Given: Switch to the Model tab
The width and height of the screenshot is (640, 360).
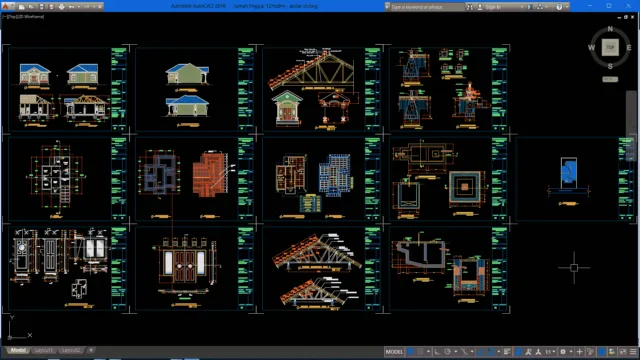Looking at the screenshot, I should coord(18,350).
